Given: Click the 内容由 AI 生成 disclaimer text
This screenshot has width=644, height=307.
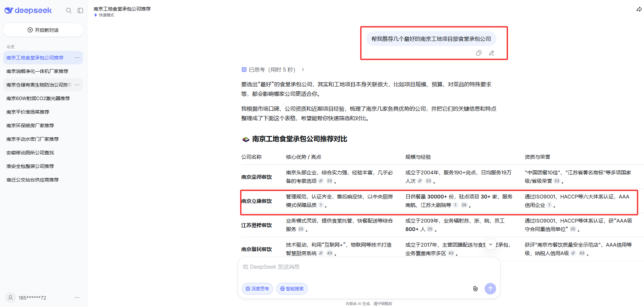Looking at the screenshot, I should [369, 304].
